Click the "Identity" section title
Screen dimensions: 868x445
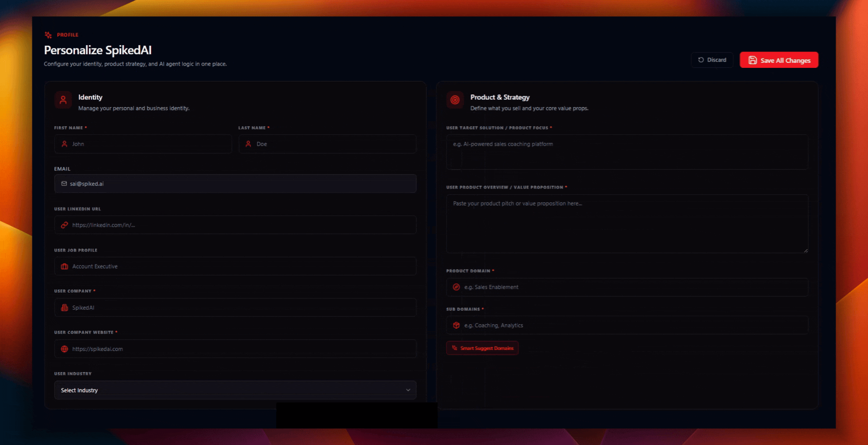coord(90,97)
